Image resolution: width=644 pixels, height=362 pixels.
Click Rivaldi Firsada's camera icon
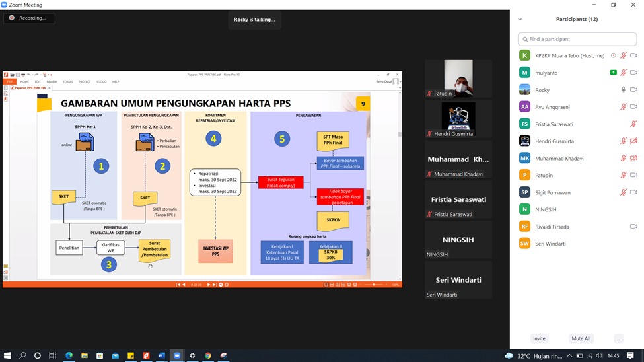pyautogui.click(x=633, y=227)
